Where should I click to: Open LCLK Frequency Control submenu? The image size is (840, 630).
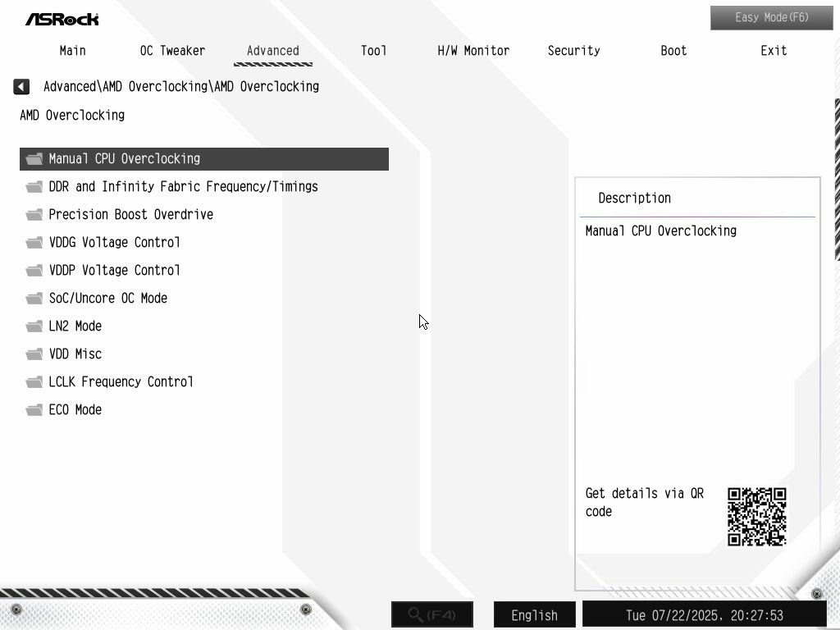coord(121,381)
